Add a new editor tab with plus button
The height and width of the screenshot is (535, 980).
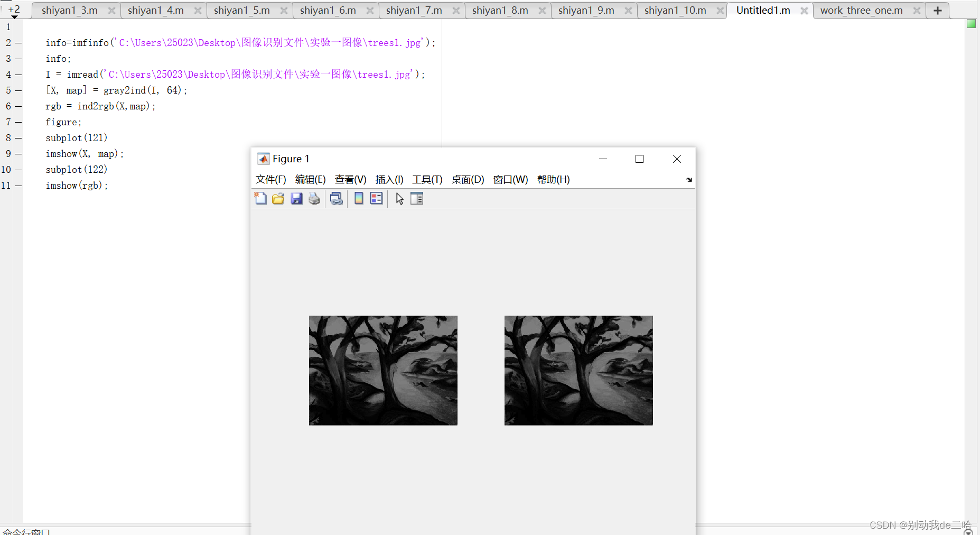[938, 11]
